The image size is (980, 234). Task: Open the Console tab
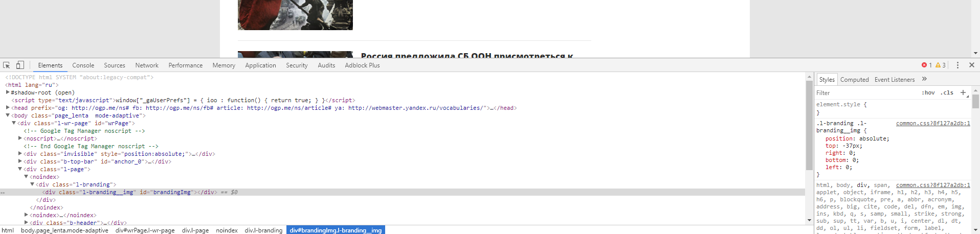tap(83, 65)
